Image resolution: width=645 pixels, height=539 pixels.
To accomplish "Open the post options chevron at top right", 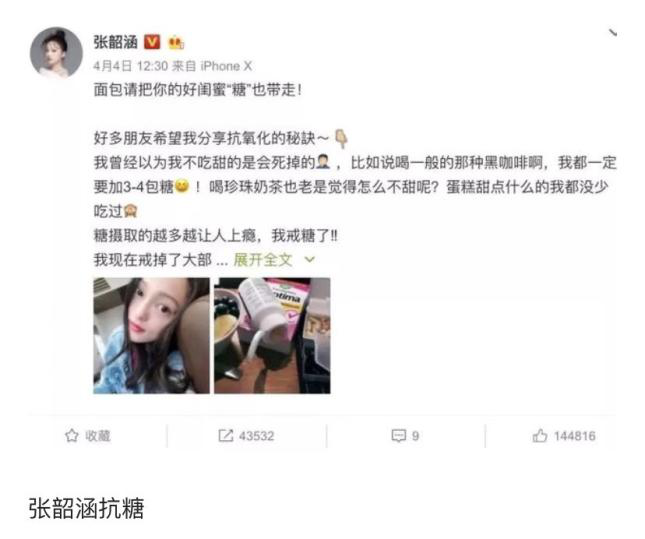I will click(x=613, y=33).
